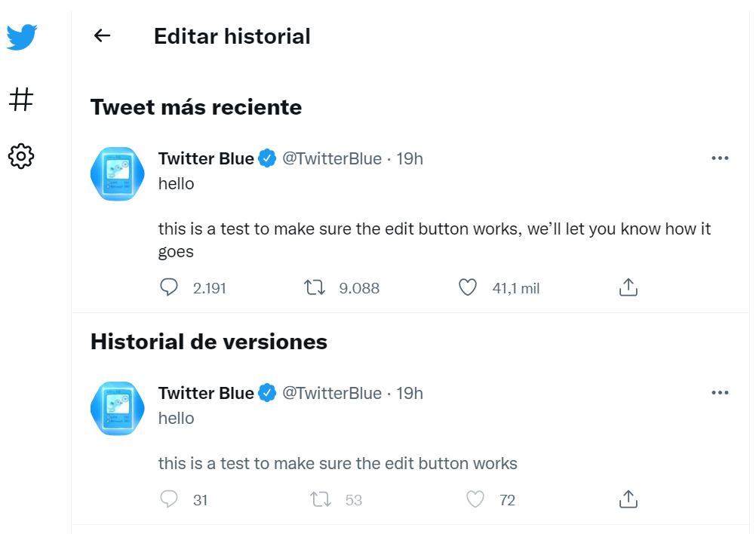
Task: Click the Twitter bird logo
Action: click(22, 37)
